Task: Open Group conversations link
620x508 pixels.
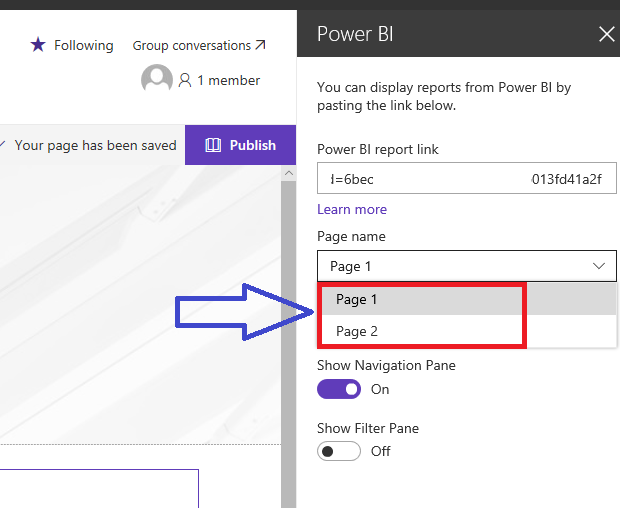Action: click(199, 45)
